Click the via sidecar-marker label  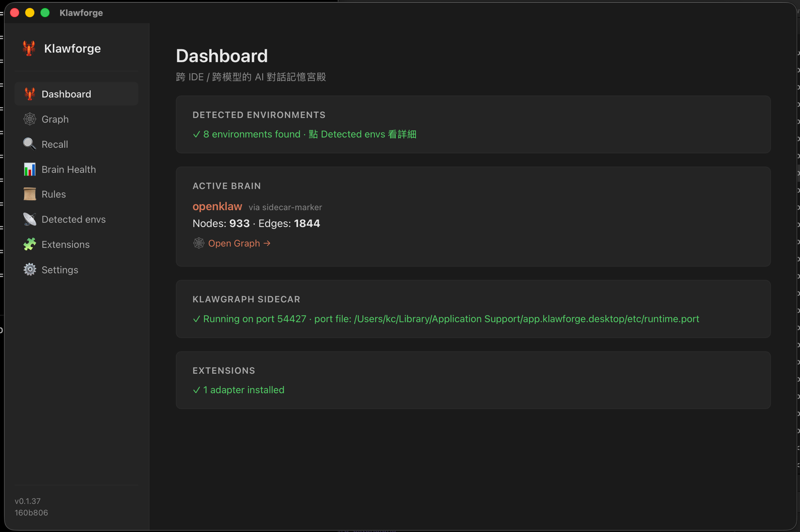(285, 207)
